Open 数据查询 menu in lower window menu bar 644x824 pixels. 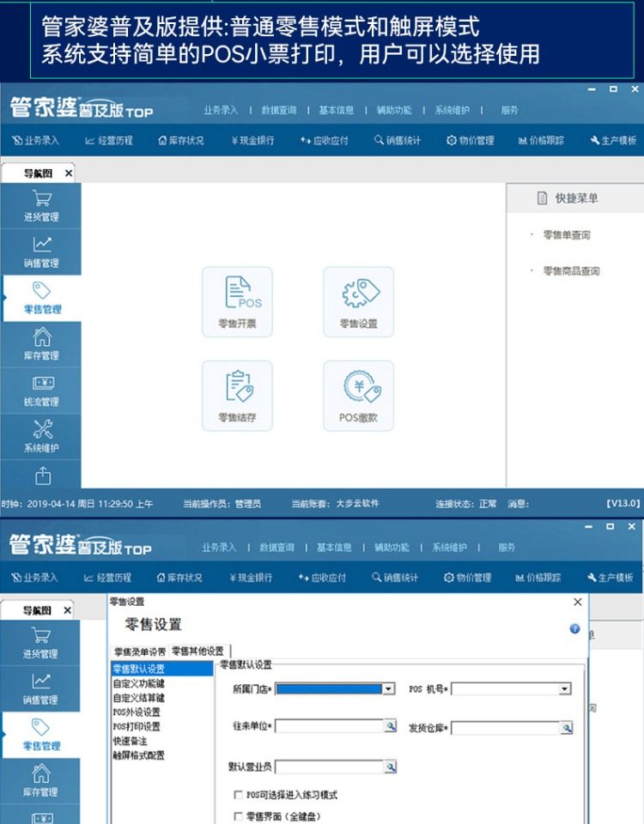277,548
